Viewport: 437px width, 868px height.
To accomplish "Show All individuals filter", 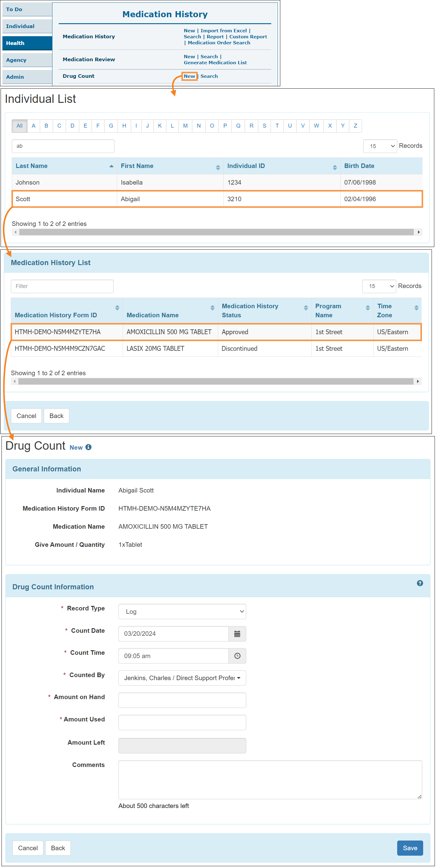I will [x=20, y=126].
